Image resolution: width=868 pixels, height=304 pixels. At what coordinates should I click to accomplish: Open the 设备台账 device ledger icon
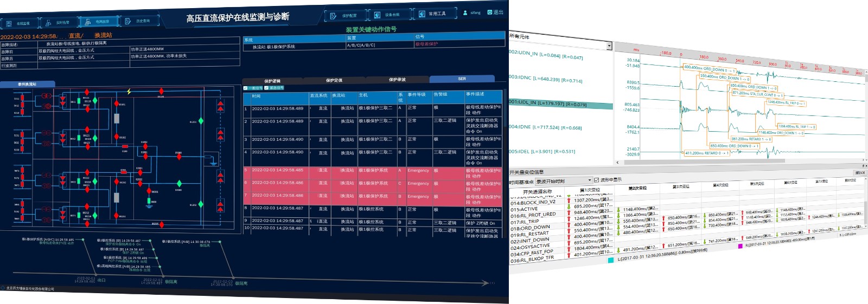click(x=377, y=15)
